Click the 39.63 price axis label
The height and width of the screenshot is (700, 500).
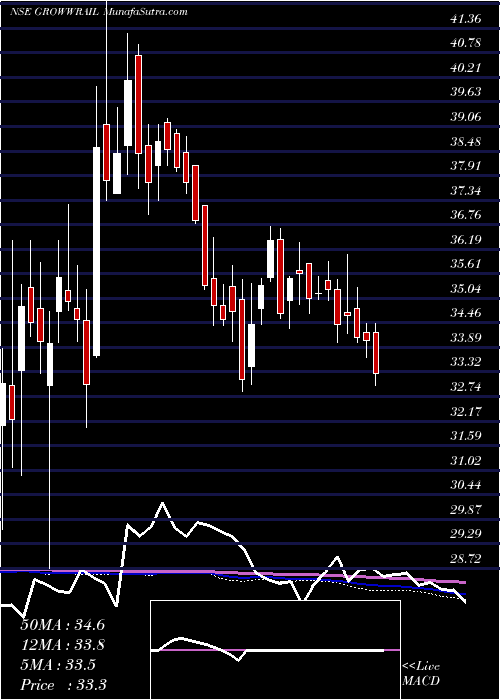[x=466, y=92]
